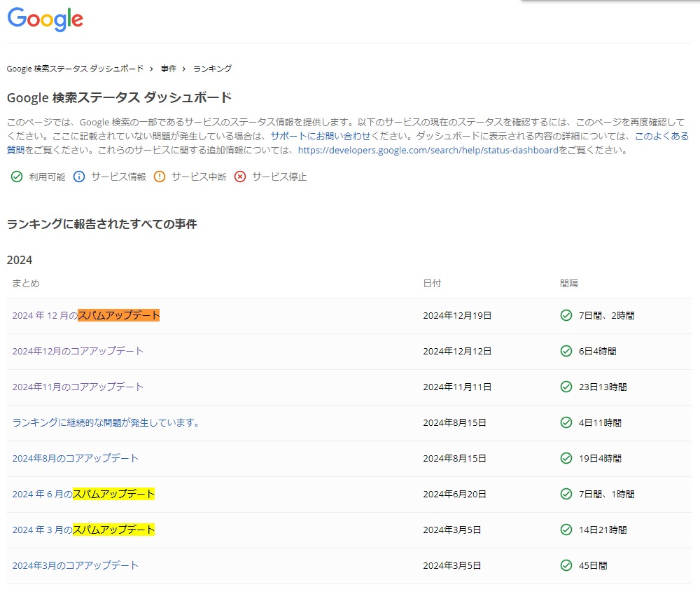Viewport: 700px width, 594px height.
Task: Open Google 検索ステータス ダッシュボード breadcrumb
Action: tap(75, 69)
